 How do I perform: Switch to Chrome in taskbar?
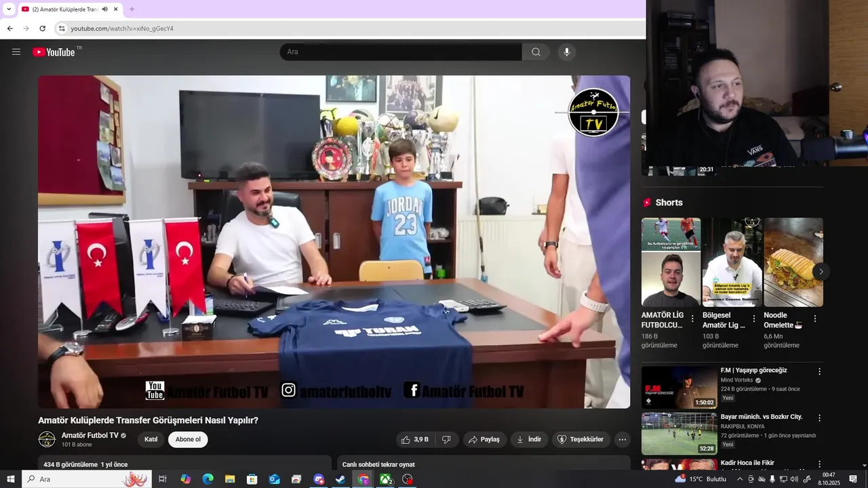tap(363, 479)
